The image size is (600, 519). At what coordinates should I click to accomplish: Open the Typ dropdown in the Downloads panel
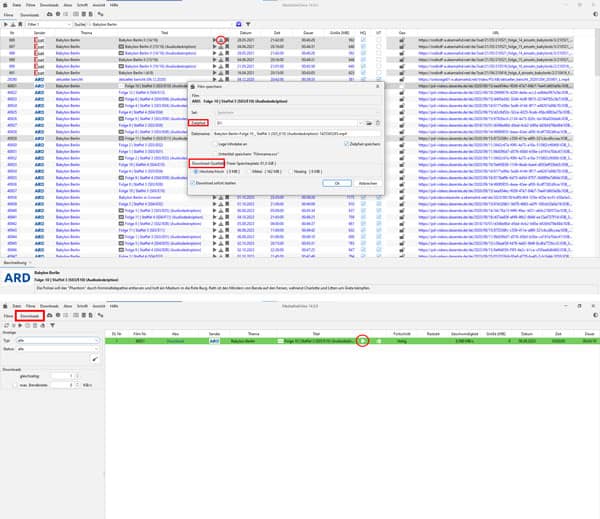point(57,340)
